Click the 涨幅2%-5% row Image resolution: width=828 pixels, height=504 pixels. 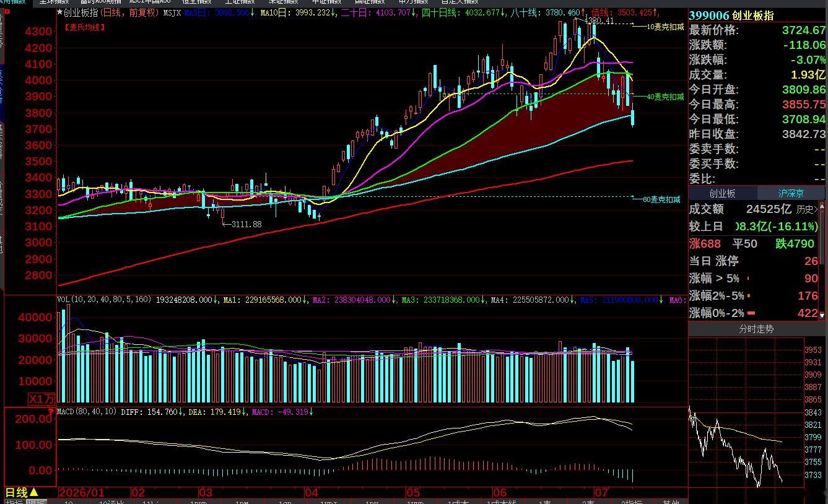coord(754,296)
